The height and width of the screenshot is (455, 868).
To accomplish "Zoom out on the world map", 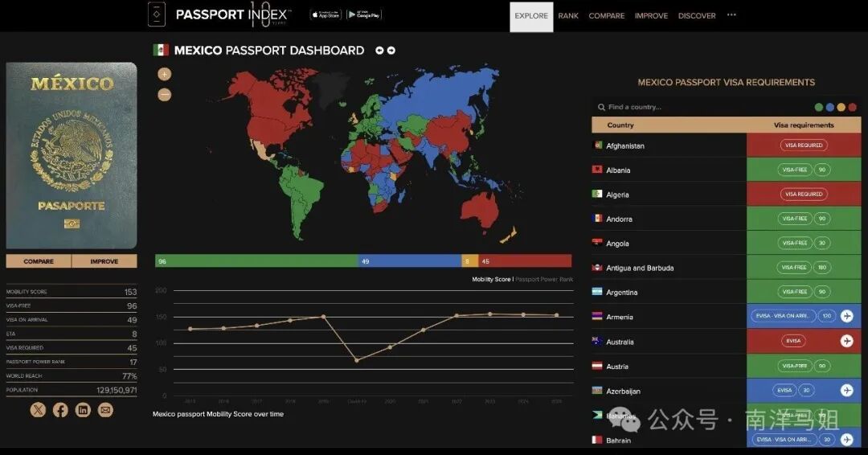I will pos(165,95).
